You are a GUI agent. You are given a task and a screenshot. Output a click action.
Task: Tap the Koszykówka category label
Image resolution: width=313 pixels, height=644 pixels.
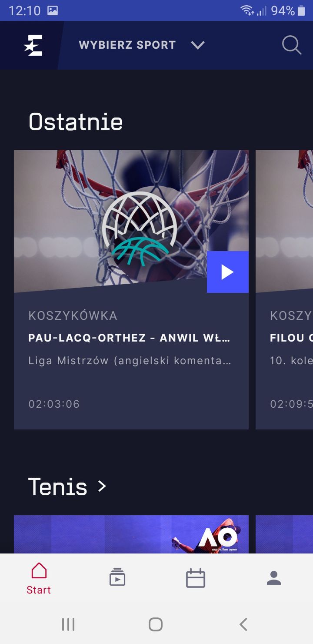[73, 315]
